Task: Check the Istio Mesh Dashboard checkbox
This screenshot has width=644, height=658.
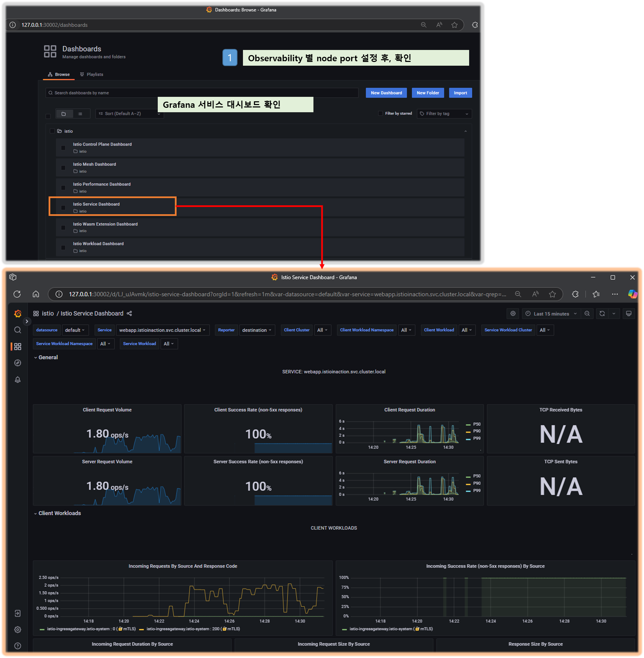Action: click(x=63, y=168)
